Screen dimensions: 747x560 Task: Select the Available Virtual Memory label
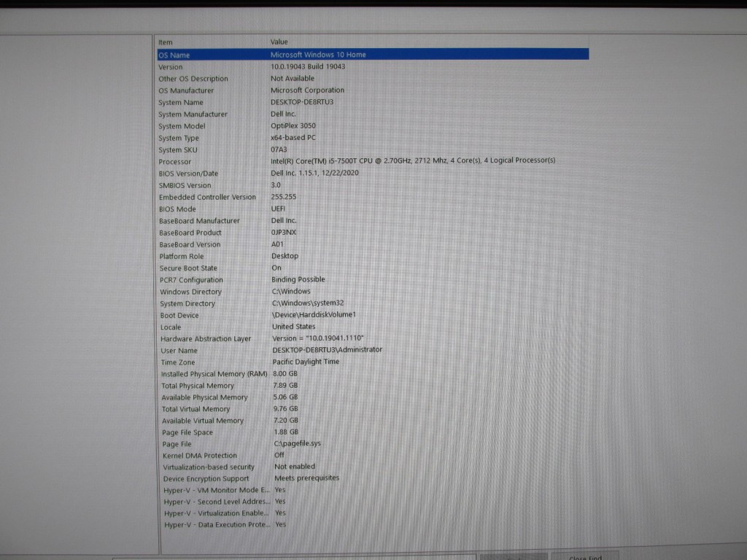[203, 421]
